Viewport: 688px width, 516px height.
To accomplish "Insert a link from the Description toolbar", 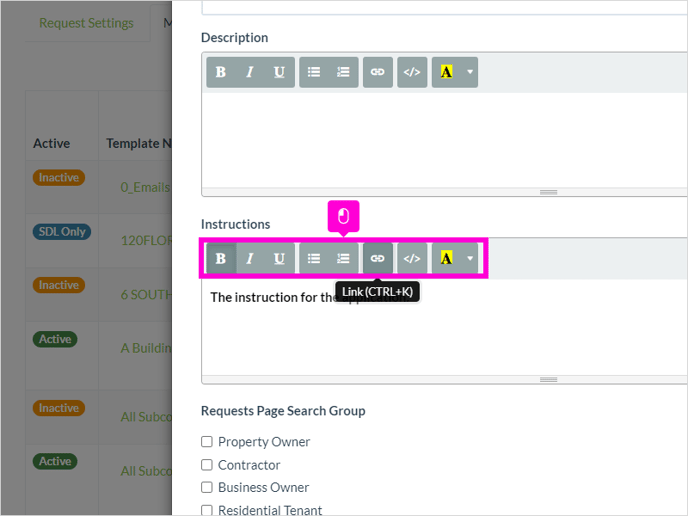I will coord(378,72).
